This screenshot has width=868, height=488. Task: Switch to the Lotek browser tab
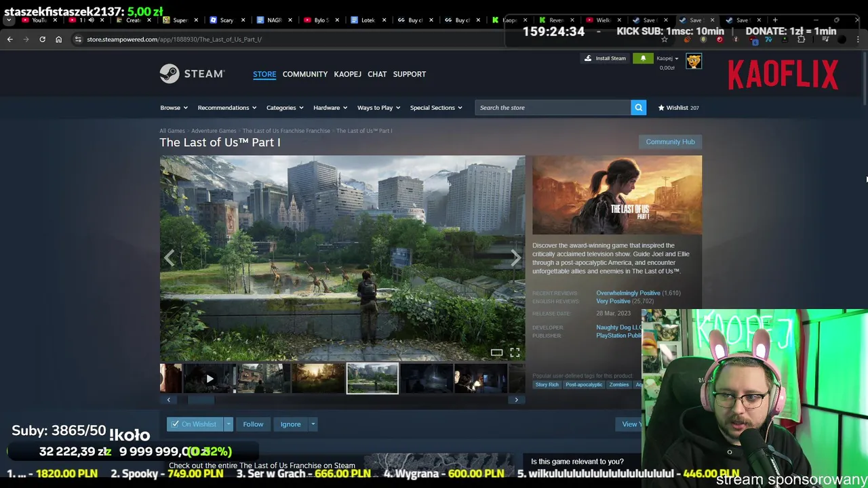click(368, 20)
